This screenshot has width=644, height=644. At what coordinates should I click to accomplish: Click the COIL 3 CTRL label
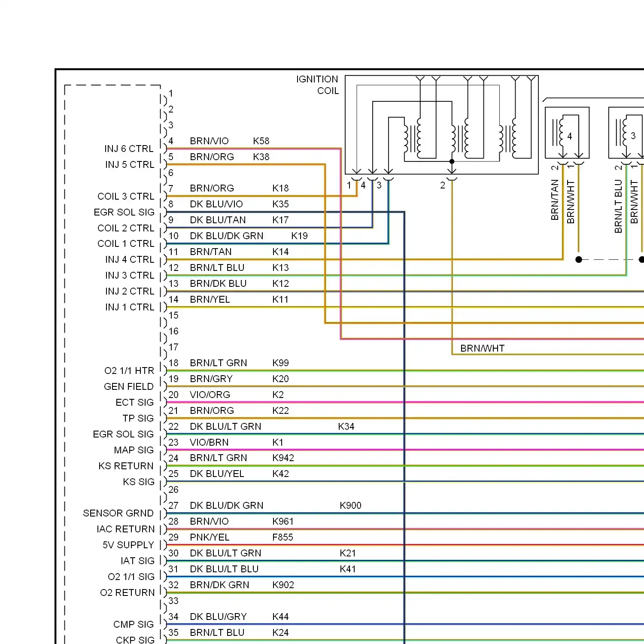126,196
